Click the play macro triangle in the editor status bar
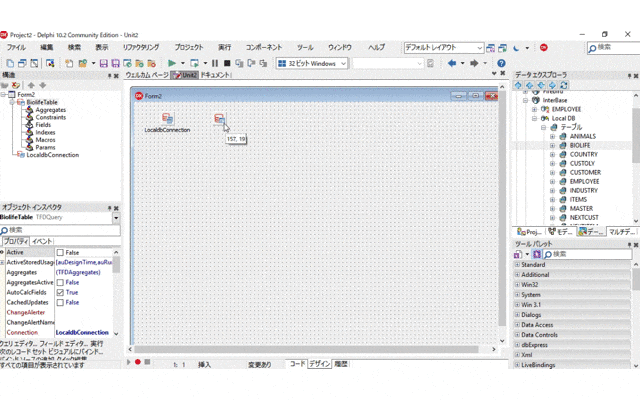The image size is (640, 400). coord(128,362)
